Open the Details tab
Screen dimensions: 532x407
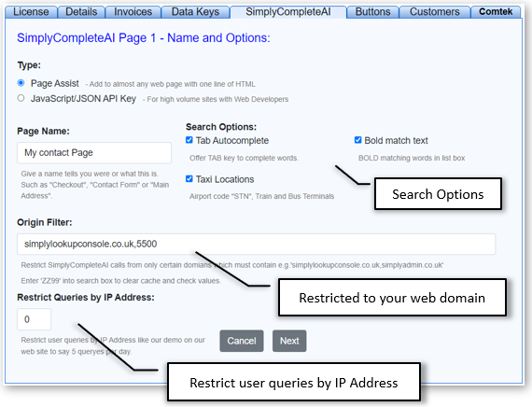(81, 12)
